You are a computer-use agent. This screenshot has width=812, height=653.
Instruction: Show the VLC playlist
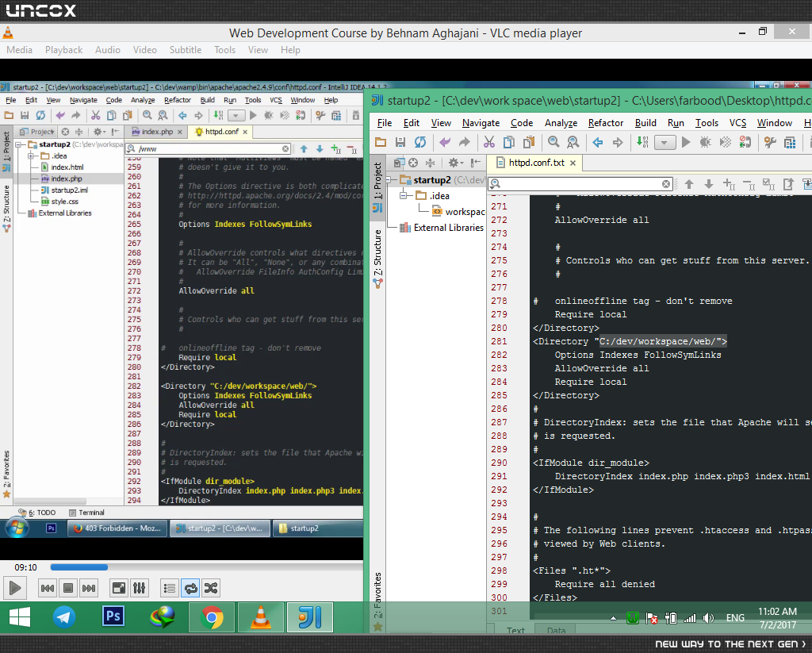tap(170, 588)
